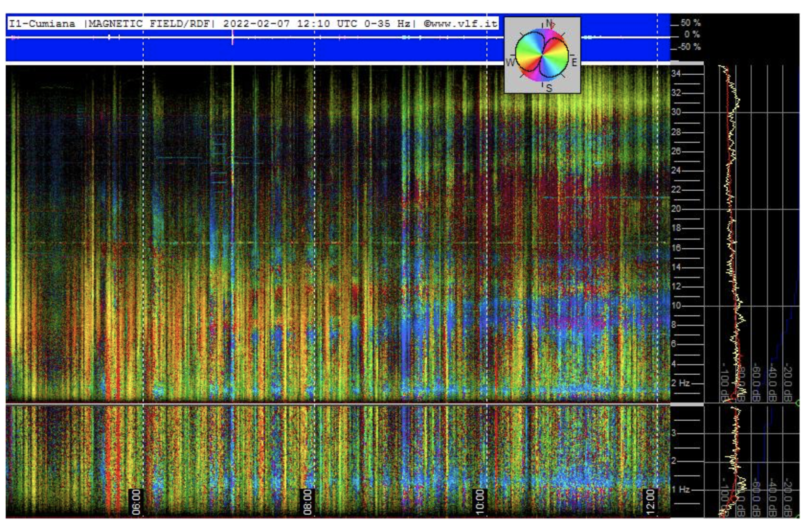Click -60.0 dB label in upper spectrum panel
Screen dimensions: 812x529
[x=756, y=382]
